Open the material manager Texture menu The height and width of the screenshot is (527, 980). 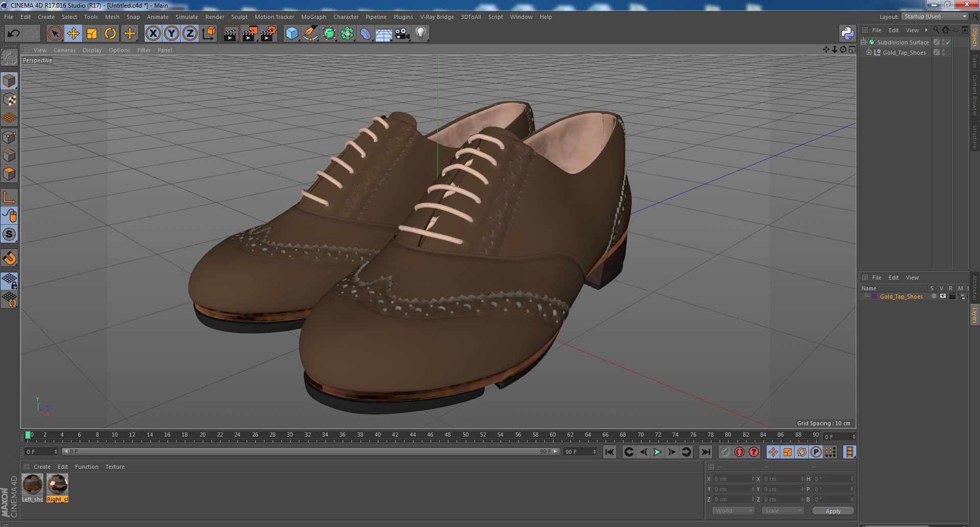point(115,467)
